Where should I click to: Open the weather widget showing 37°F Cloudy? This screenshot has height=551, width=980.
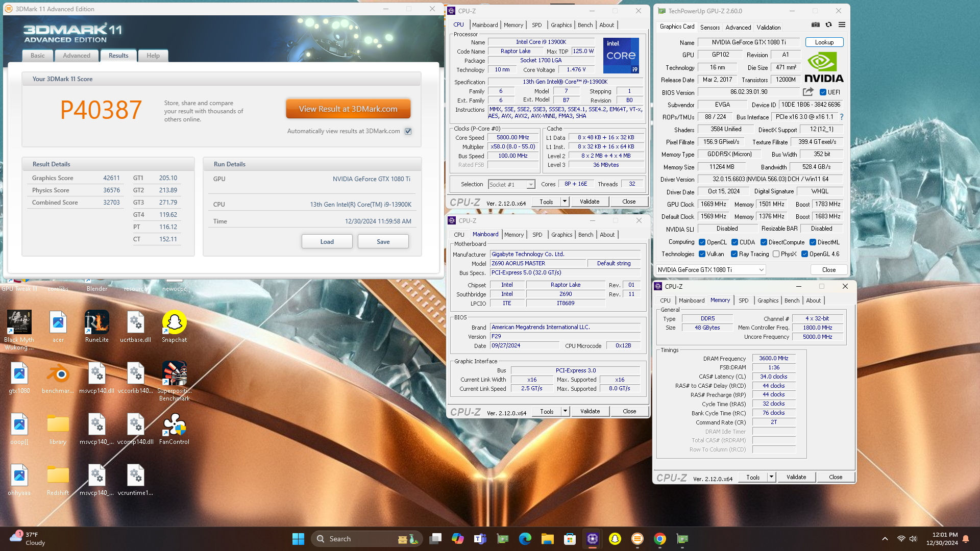pos(28,539)
